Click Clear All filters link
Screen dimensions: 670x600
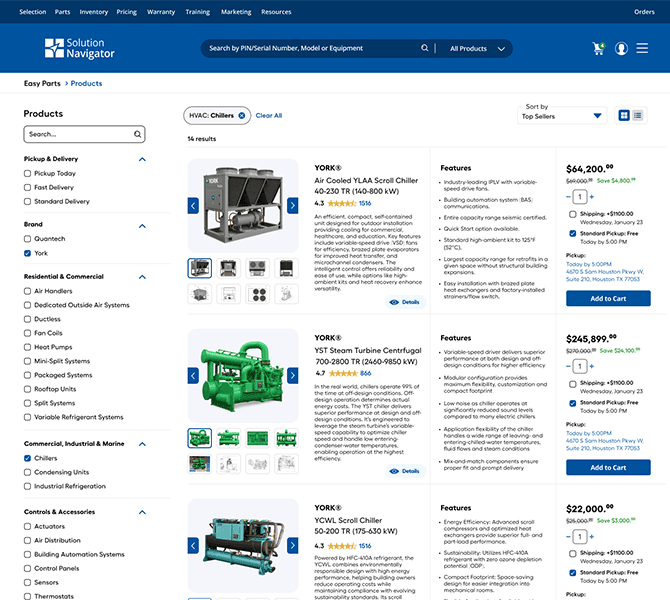269,115
